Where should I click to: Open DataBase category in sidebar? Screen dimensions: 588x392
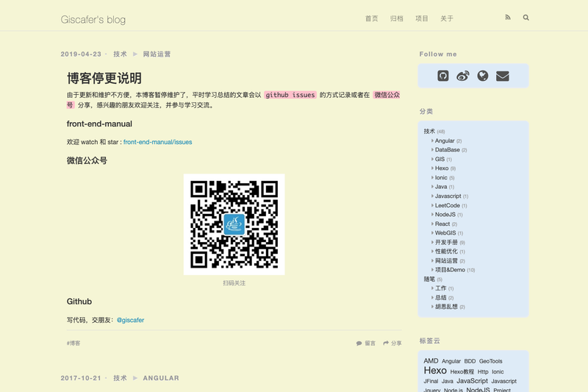448,150
